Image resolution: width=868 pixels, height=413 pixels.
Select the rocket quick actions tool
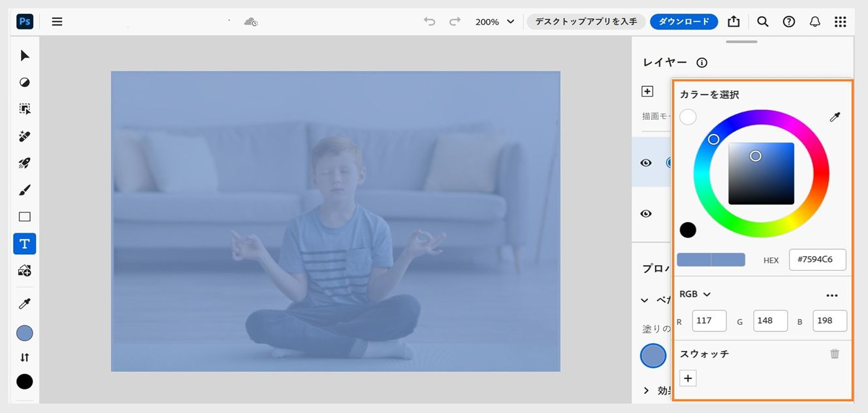(25, 163)
